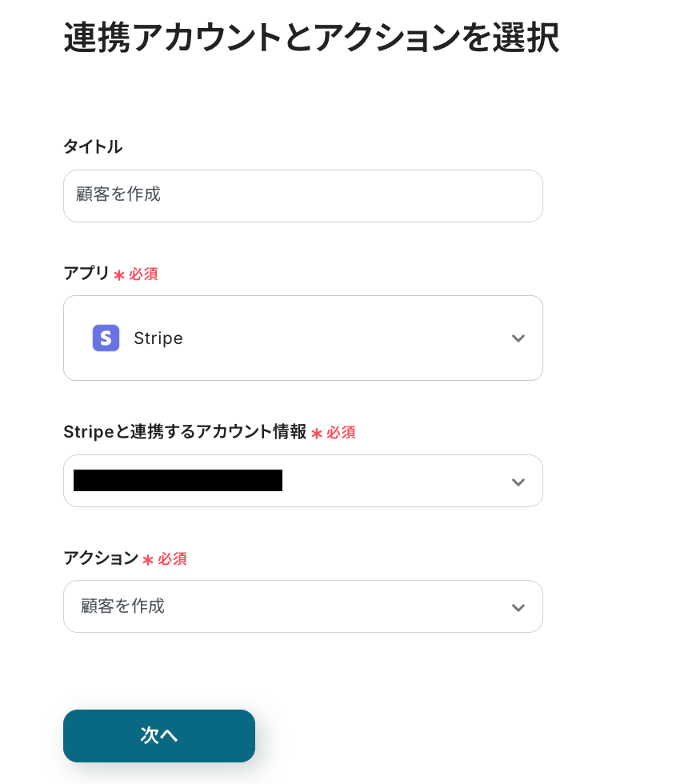Focus the タイトル text input field

[302, 195]
